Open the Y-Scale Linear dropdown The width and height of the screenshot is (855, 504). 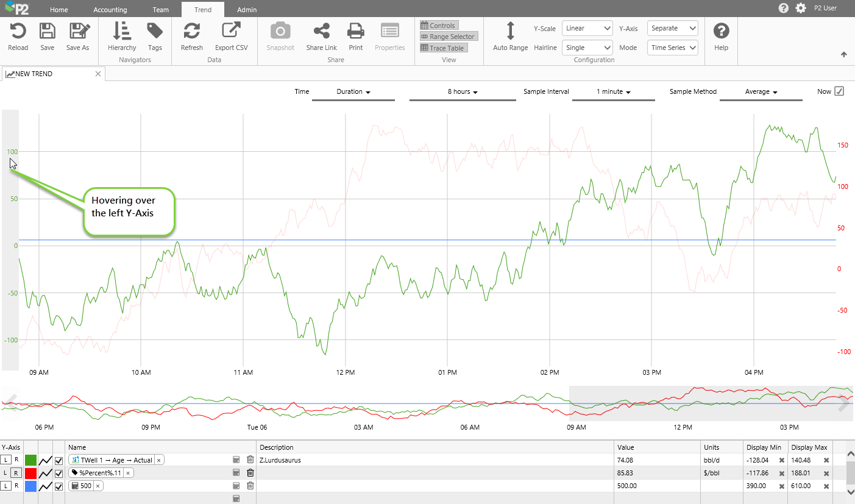(x=587, y=28)
